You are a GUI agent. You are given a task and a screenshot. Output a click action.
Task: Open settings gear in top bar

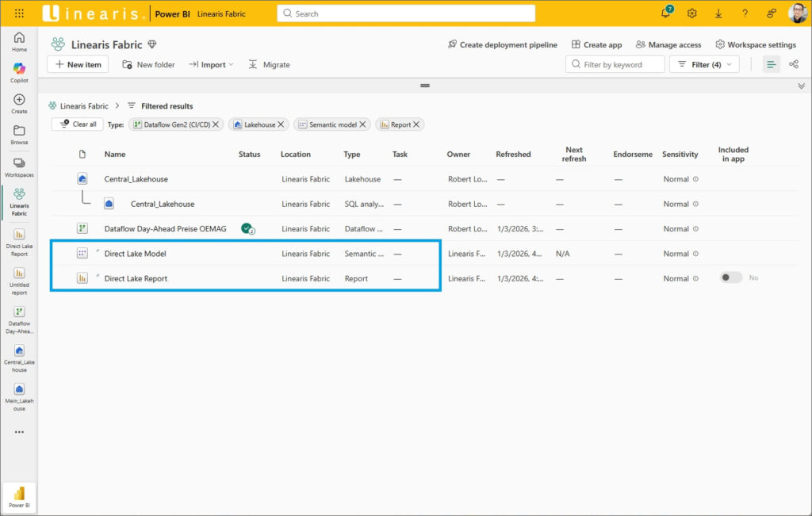pos(691,13)
